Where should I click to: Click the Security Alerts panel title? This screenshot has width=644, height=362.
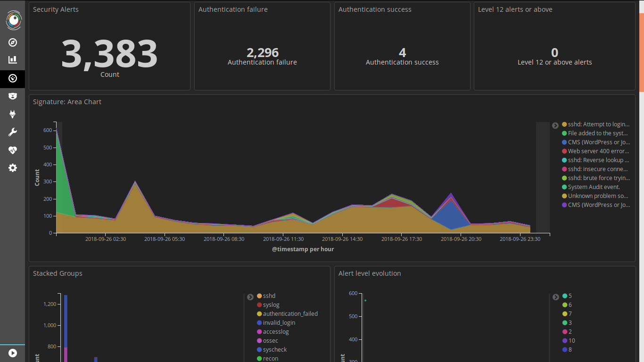pyautogui.click(x=56, y=9)
